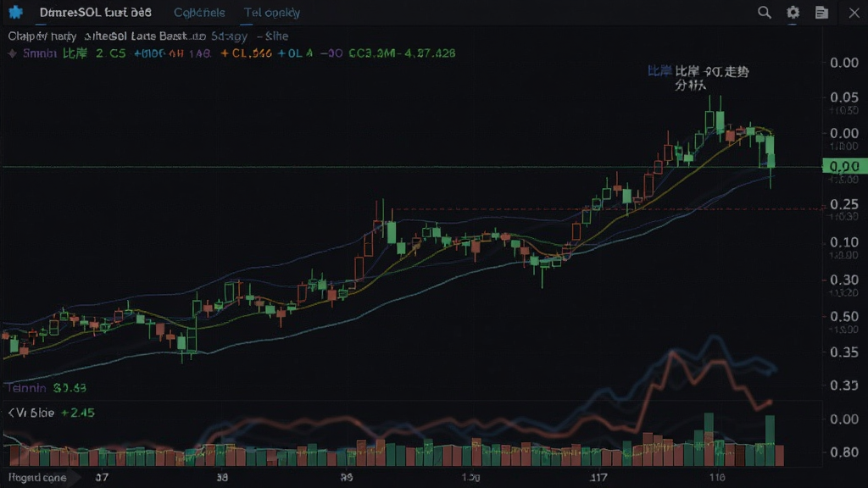Viewport: 868px width, 488px height.
Task: Click the document notes icon
Action: pyautogui.click(x=821, y=12)
